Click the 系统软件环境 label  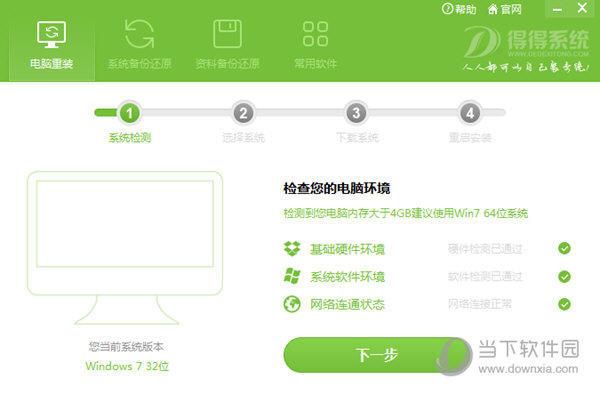tap(347, 277)
